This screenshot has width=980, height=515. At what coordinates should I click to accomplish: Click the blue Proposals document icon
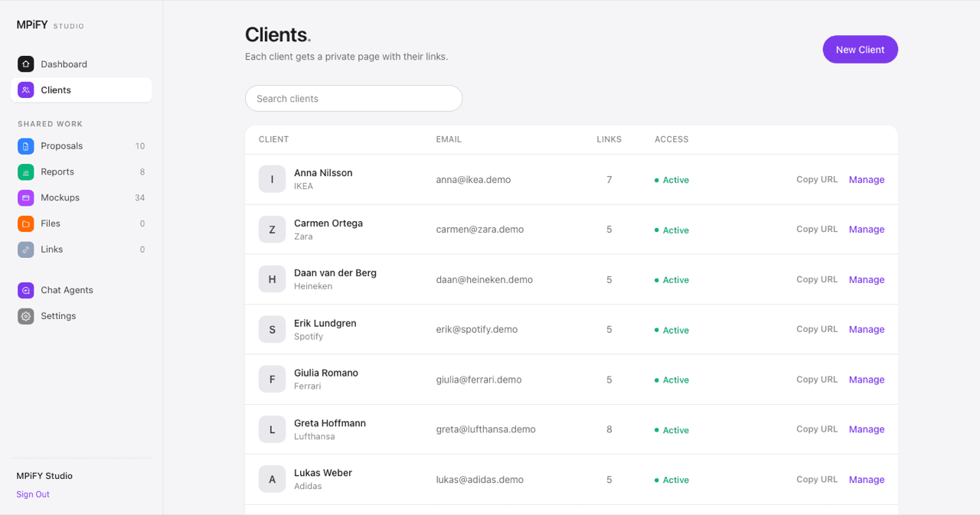pos(26,146)
